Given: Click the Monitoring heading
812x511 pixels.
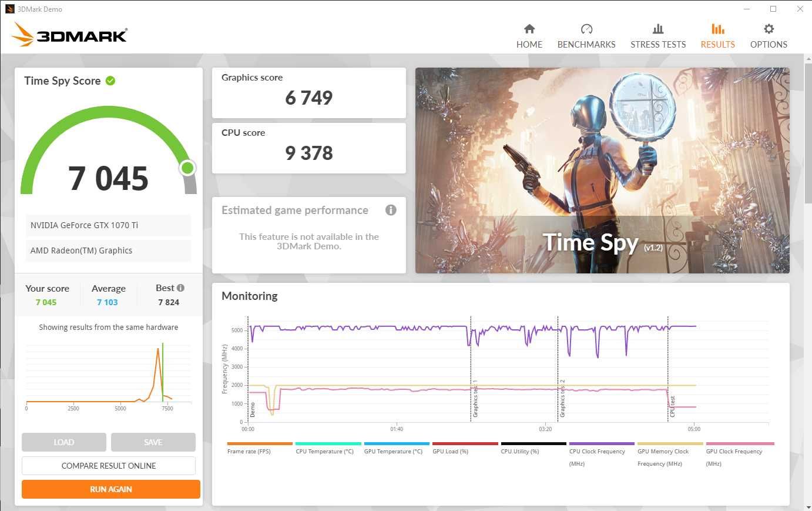Looking at the screenshot, I should coord(250,296).
